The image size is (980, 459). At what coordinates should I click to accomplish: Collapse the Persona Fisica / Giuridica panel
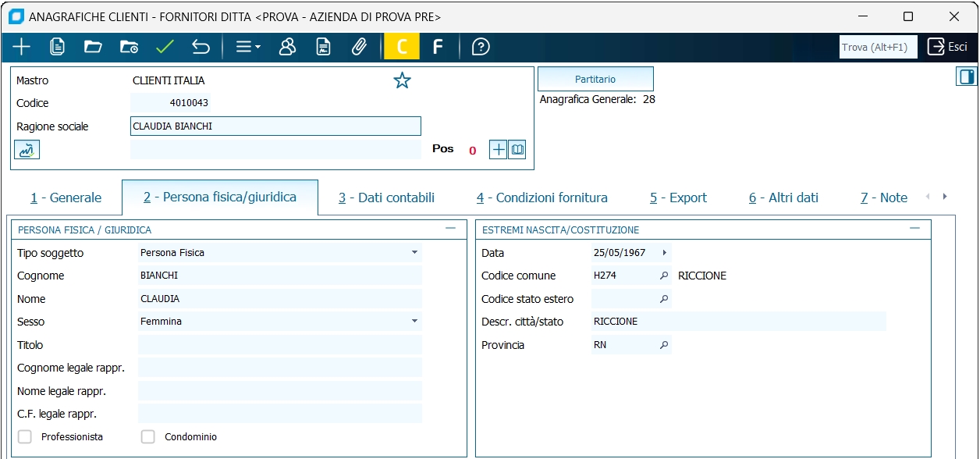pos(450,229)
